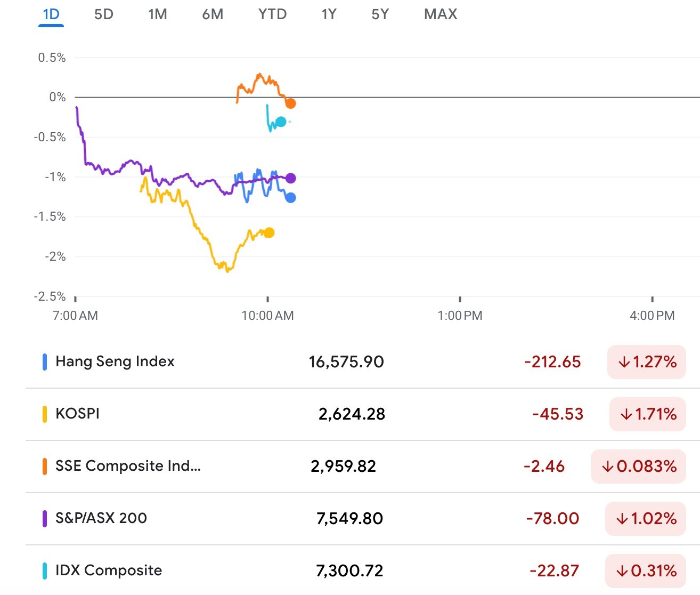The height and width of the screenshot is (595, 700).
Task: Open the Hang Seng Index row
Action: point(363,362)
